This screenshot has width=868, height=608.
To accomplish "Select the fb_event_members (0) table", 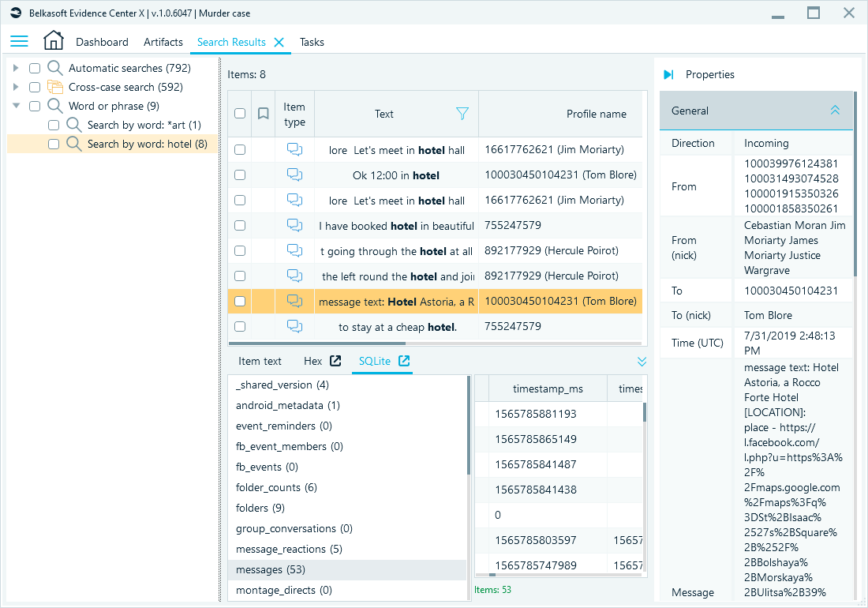I will click(x=347, y=446).
